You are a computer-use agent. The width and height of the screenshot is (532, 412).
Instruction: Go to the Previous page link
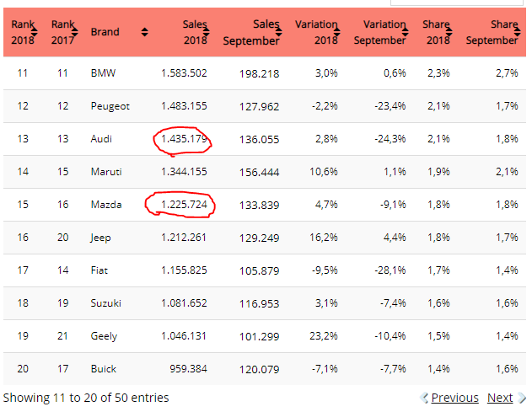454,398
